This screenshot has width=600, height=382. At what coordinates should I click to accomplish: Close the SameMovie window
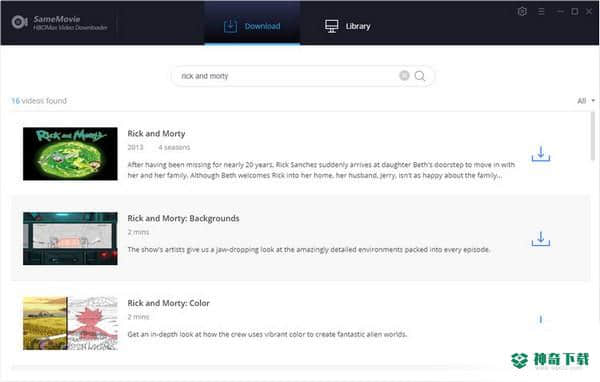[589, 11]
